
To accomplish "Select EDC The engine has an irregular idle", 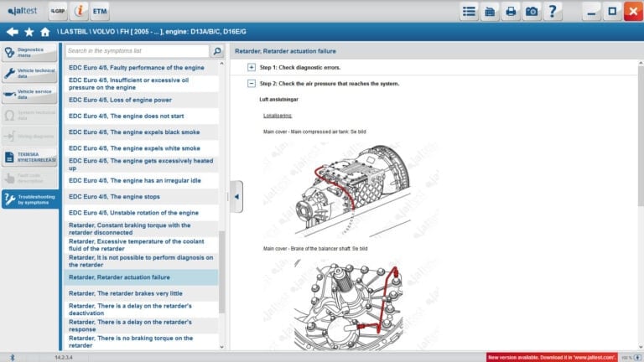I will (141, 181).
